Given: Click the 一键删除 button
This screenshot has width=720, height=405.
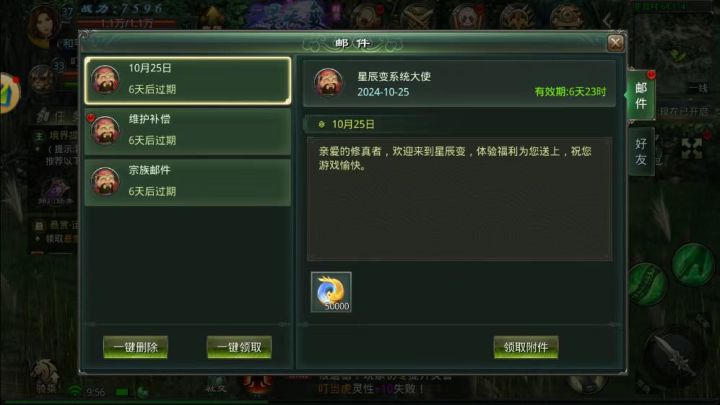Looking at the screenshot, I should [x=135, y=347].
